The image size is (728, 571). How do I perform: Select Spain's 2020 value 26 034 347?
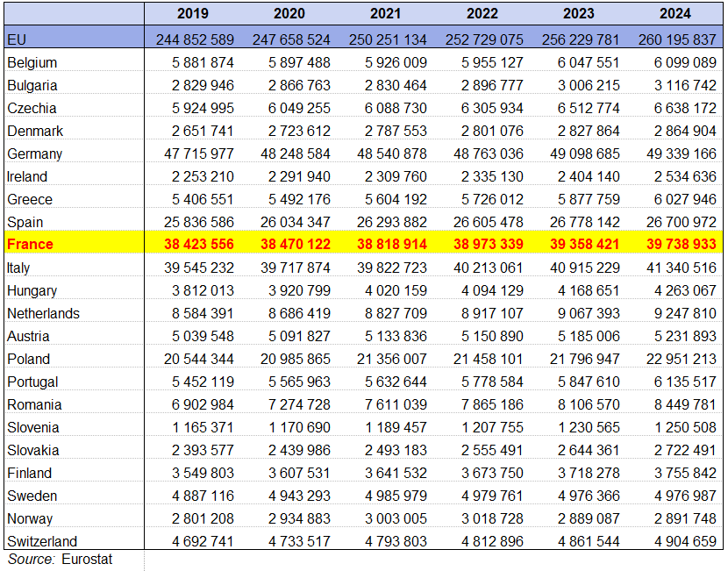pyautogui.click(x=289, y=222)
